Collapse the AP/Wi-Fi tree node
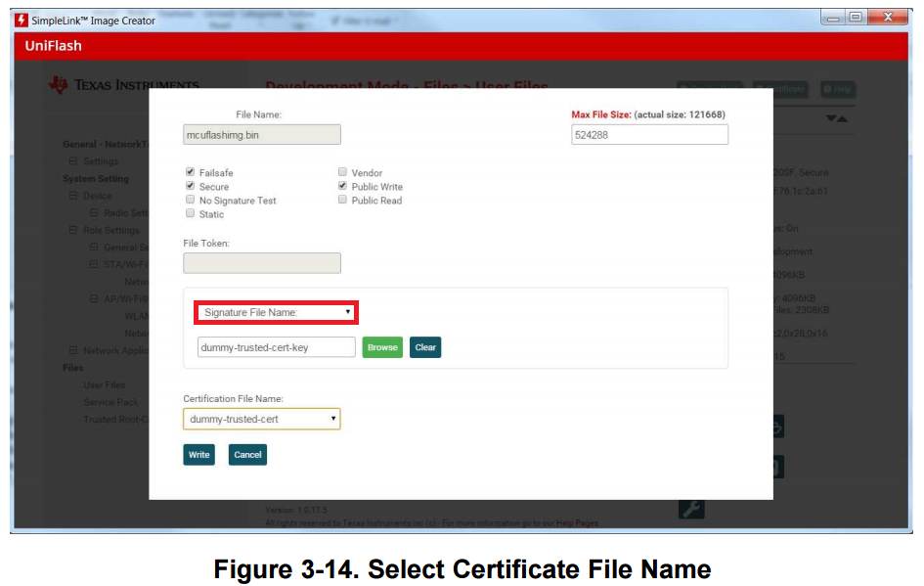The image size is (924, 586). coord(94,299)
